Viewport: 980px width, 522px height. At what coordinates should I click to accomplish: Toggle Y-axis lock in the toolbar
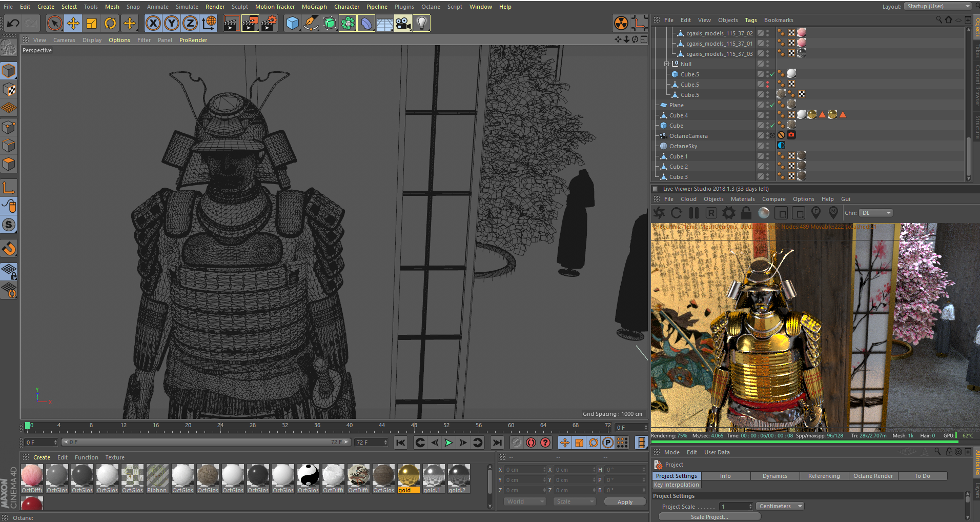coord(172,23)
